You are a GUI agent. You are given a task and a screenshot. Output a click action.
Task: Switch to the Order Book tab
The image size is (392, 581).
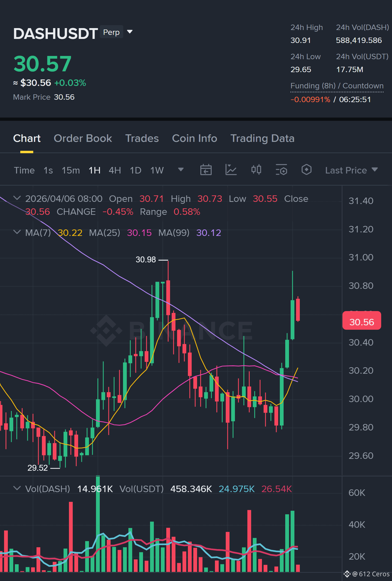[x=83, y=138]
